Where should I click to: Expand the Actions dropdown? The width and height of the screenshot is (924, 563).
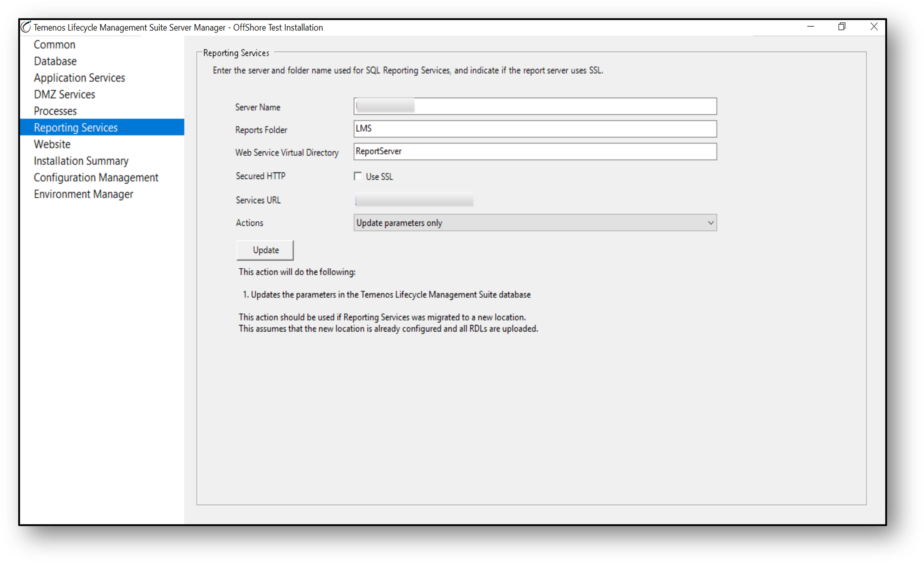[x=535, y=223]
